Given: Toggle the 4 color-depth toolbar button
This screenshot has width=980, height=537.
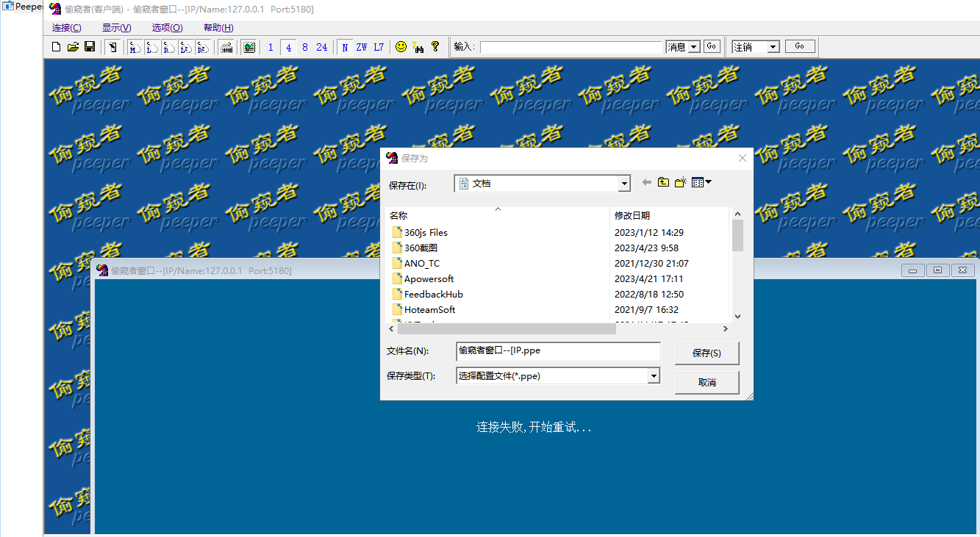Looking at the screenshot, I should (x=288, y=47).
